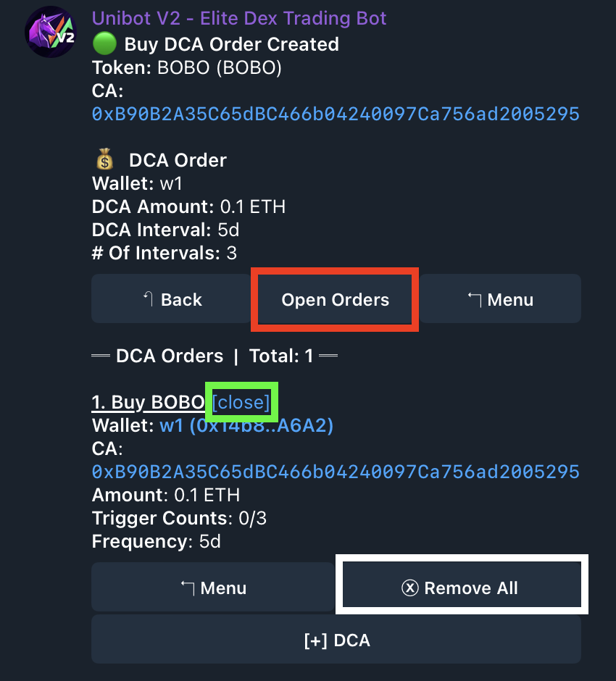Click the green circle status emoji
Image resolution: width=616 pixels, height=681 pixels.
pyautogui.click(x=104, y=44)
